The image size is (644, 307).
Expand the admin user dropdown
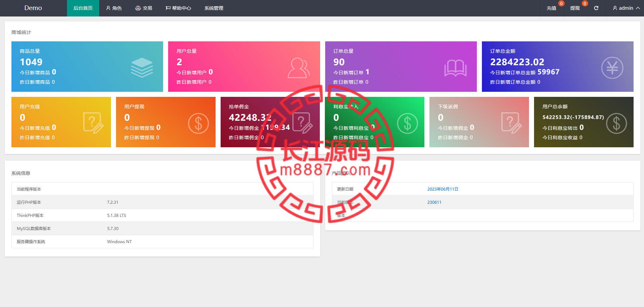(x=626, y=8)
